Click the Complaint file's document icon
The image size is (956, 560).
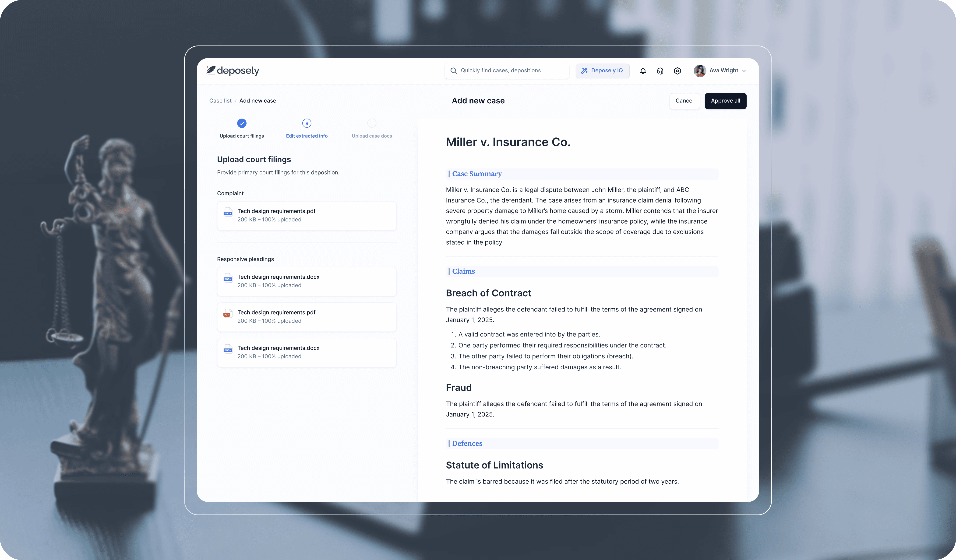[228, 212]
